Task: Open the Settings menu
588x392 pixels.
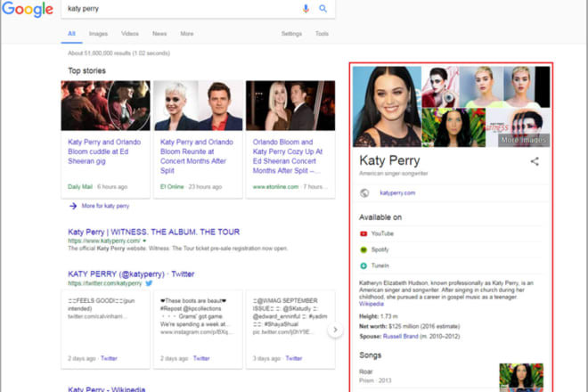Action: 291,34
